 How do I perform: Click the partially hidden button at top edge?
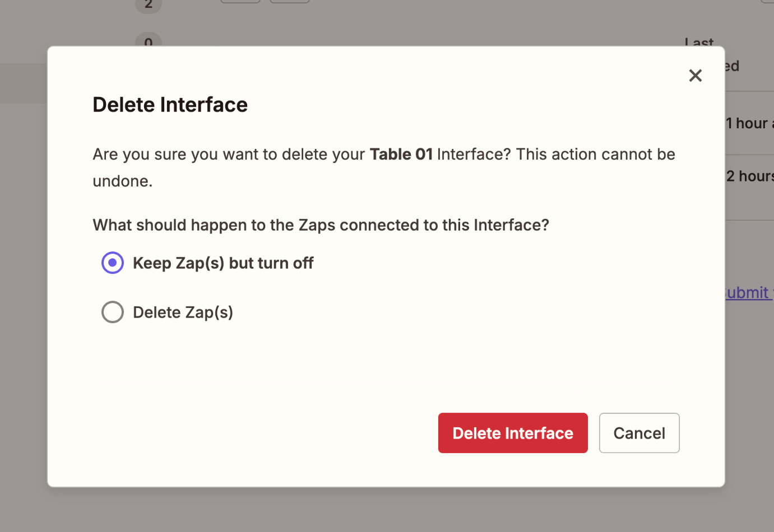[240, 1]
